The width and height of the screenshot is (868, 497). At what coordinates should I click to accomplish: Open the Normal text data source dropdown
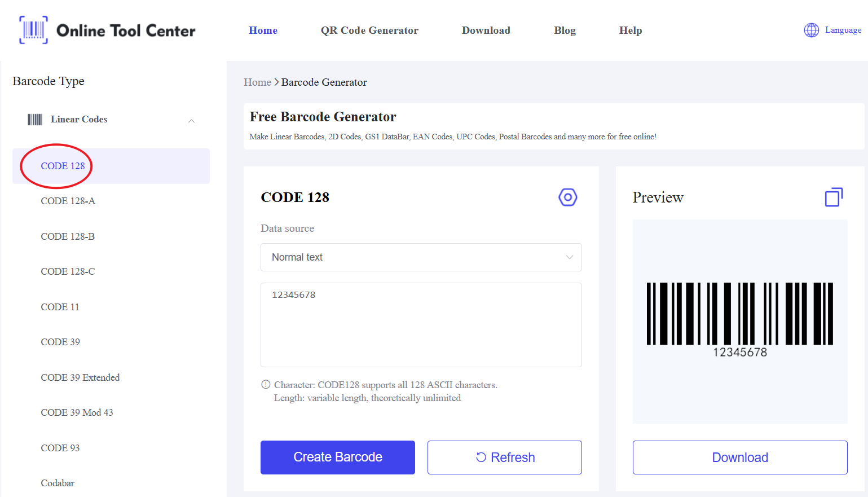click(421, 257)
